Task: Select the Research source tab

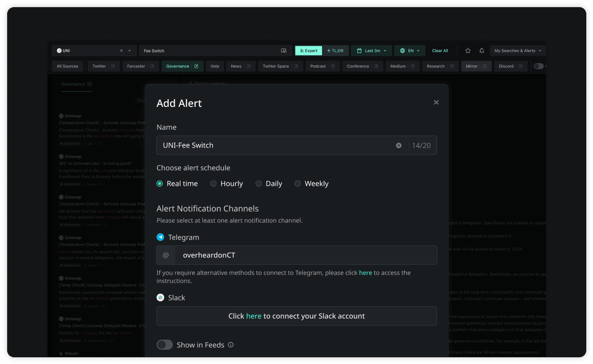Action: (x=436, y=66)
